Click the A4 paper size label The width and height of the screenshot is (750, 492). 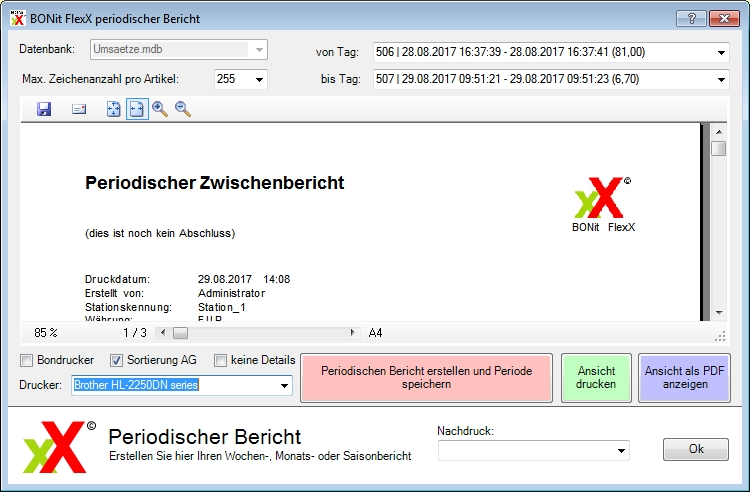coord(375,333)
